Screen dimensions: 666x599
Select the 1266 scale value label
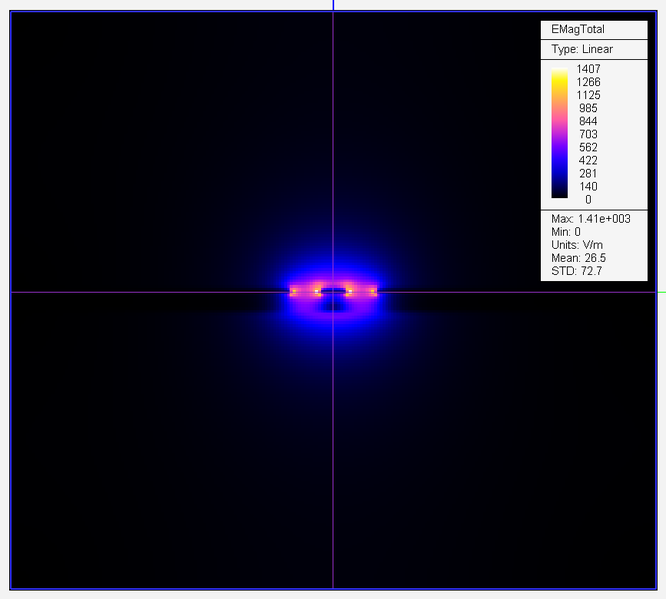pyautogui.click(x=587, y=82)
